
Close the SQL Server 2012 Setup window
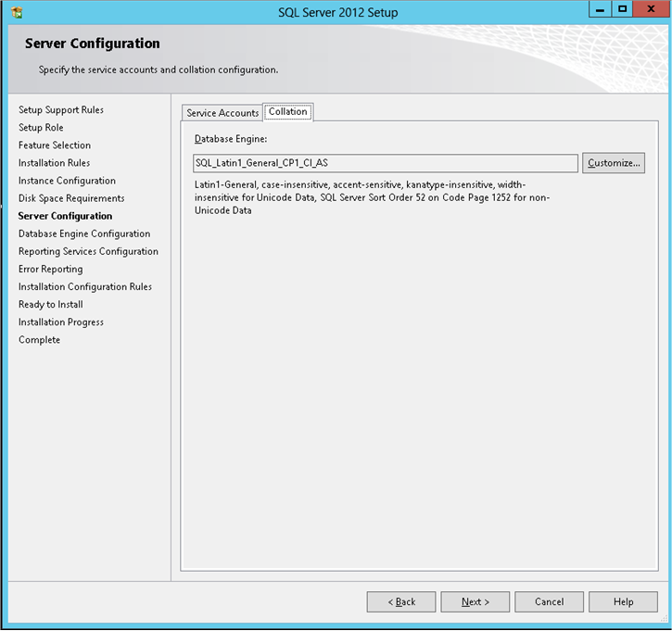[x=651, y=9]
